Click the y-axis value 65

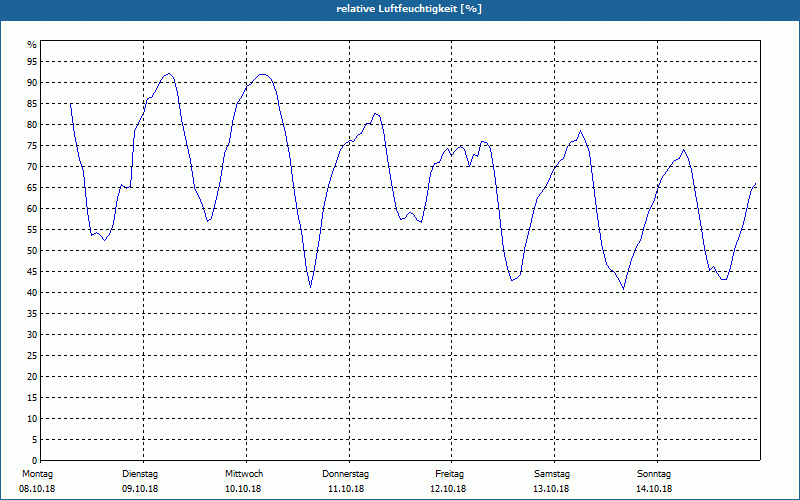(32, 188)
